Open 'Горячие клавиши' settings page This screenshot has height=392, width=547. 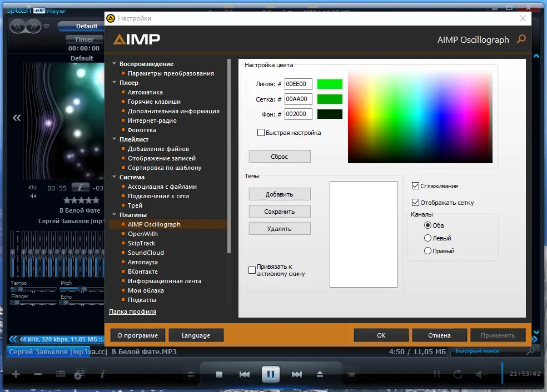[x=154, y=102]
